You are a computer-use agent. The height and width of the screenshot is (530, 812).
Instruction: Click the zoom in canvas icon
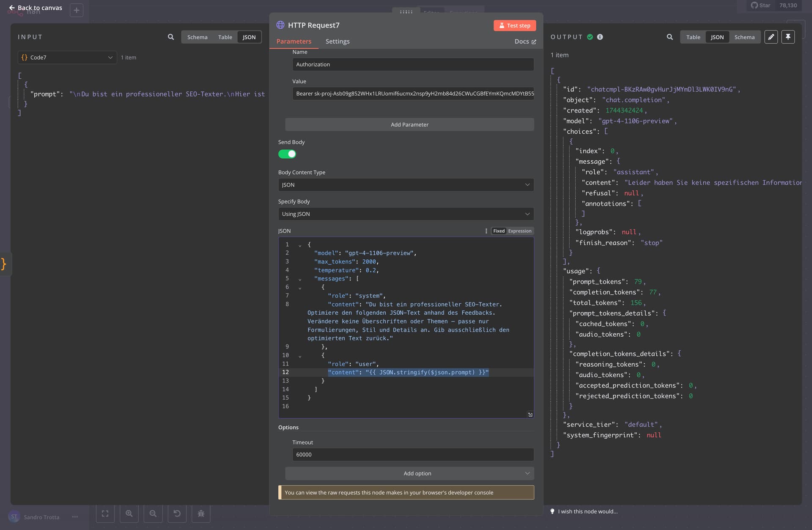(129, 514)
